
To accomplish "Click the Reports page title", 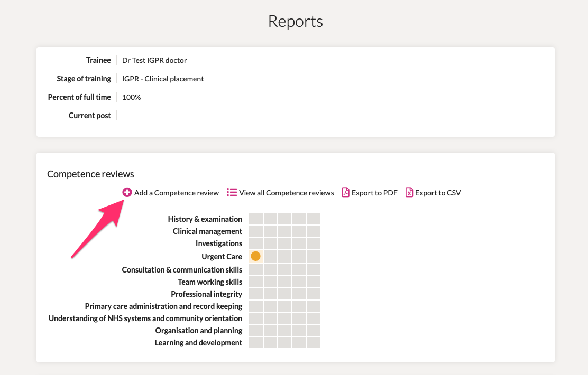I will coord(296,21).
